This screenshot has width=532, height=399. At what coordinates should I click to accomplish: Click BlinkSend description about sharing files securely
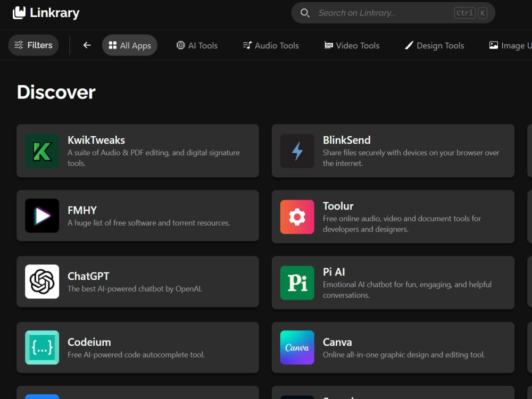click(x=411, y=158)
